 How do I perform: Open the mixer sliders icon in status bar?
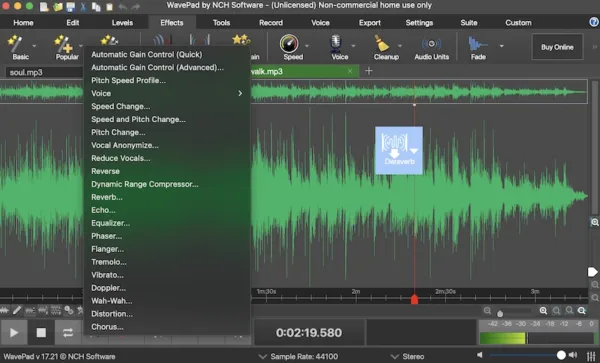(591, 355)
